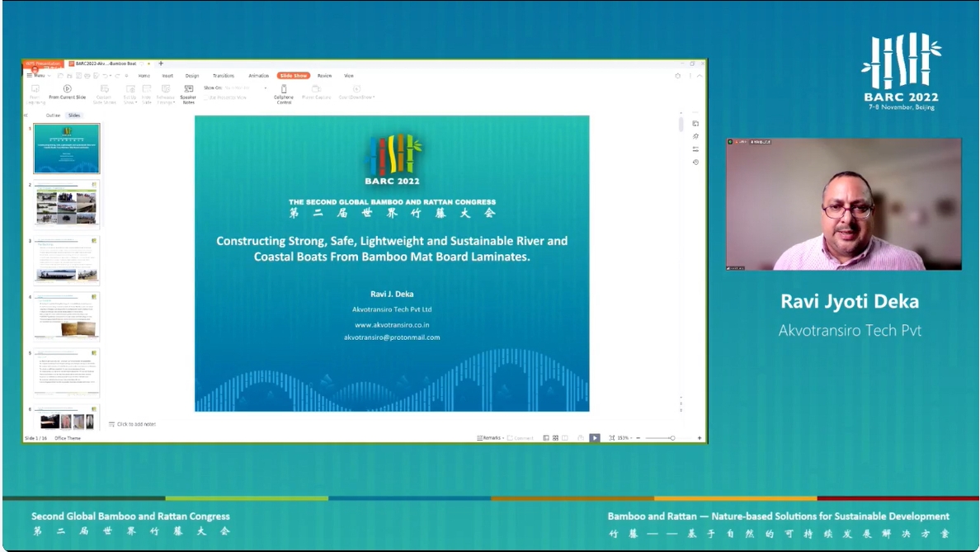Collapse the ribbon with the chevron
This screenshot has width=980, height=552.
pos(700,76)
